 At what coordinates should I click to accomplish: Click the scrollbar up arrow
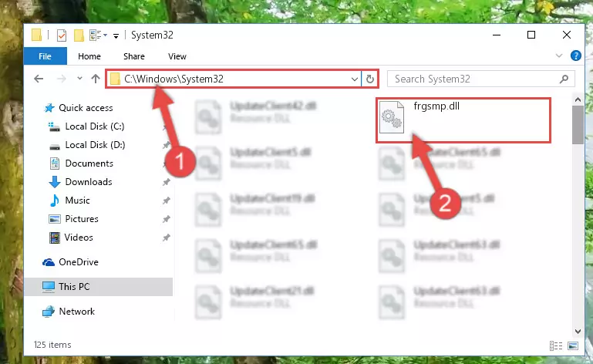pyautogui.click(x=578, y=100)
